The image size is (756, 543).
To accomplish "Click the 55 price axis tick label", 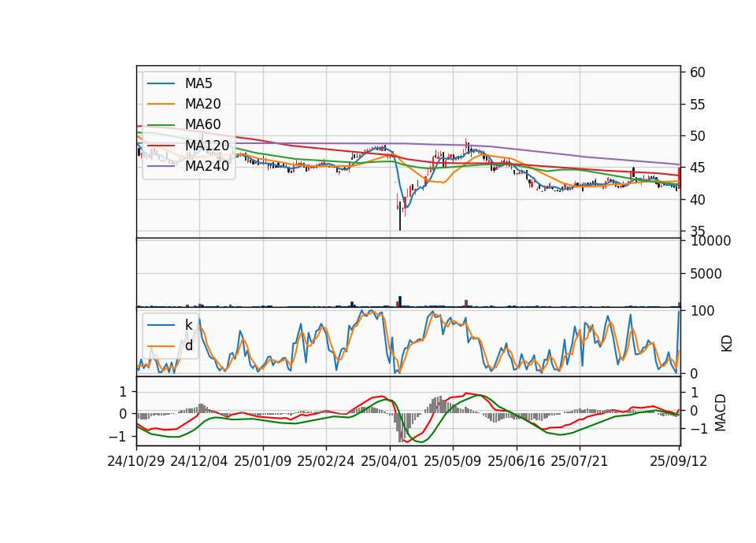I will pos(698,105).
